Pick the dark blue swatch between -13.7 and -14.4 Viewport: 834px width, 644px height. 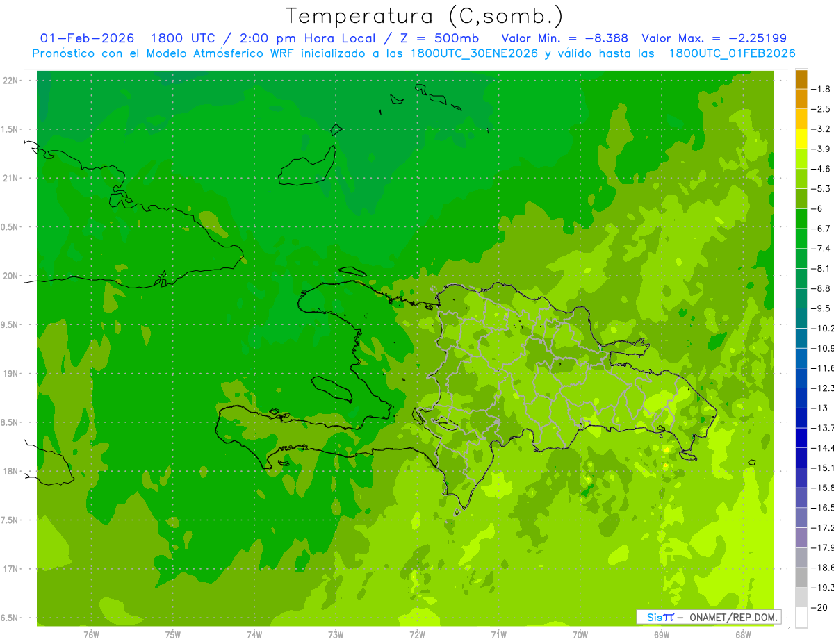pyautogui.click(x=801, y=438)
